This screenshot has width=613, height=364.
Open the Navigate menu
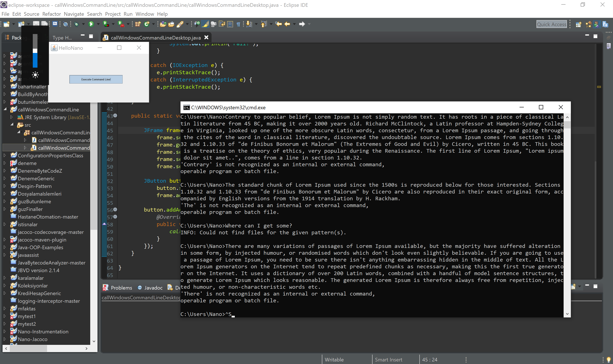[74, 14]
